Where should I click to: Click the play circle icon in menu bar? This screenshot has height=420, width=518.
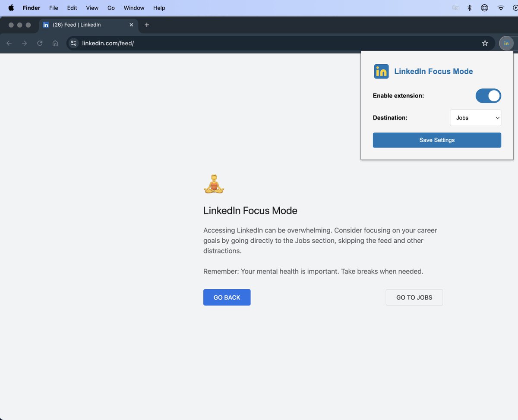click(515, 8)
